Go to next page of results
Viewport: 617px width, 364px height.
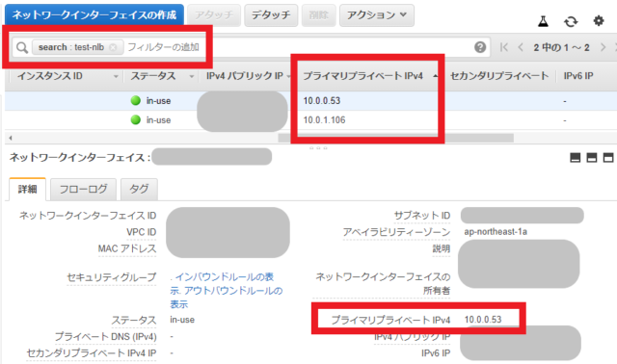pos(603,47)
